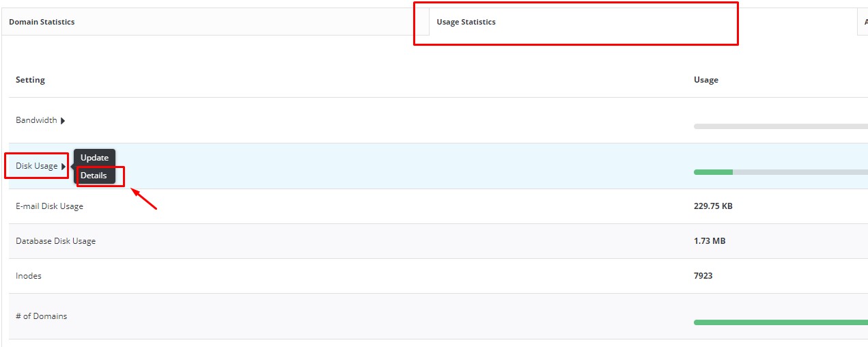The height and width of the screenshot is (347, 868).
Task: Click the Disk Usage triangle arrow
Action: [x=64, y=166]
